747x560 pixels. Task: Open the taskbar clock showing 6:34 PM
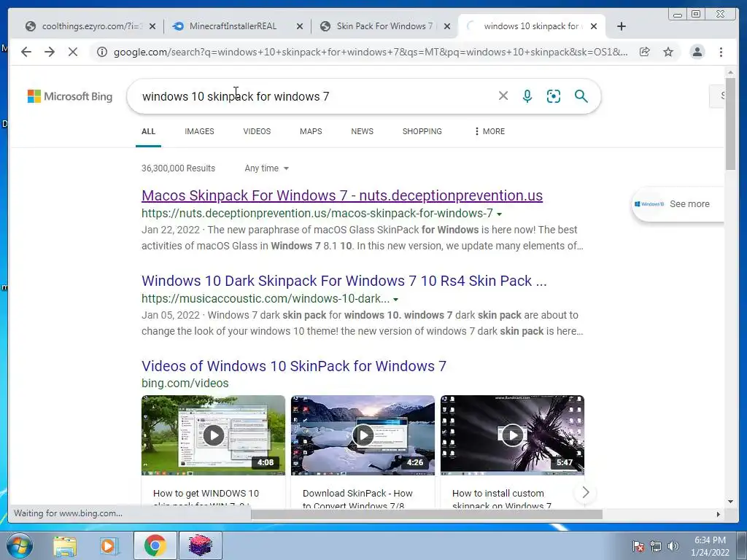coord(710,546)
